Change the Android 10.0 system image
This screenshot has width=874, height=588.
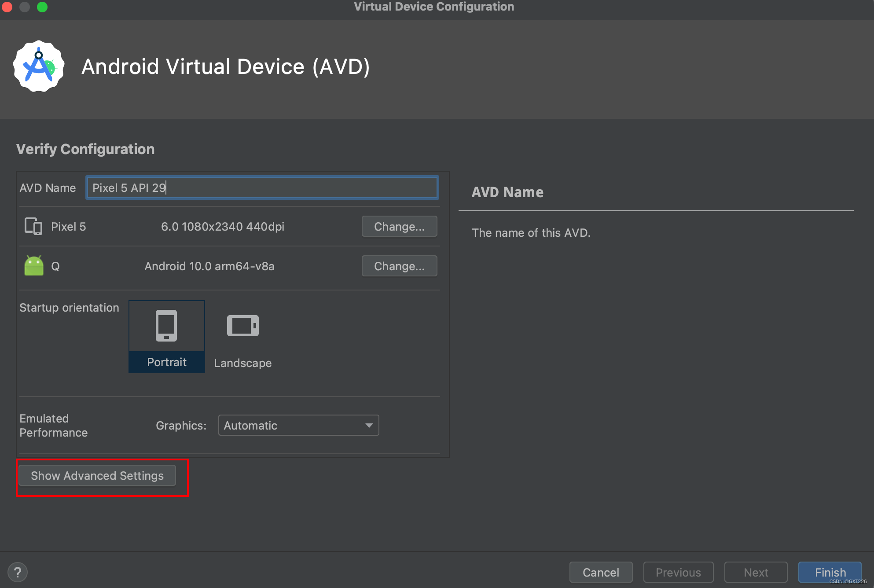pyautogui.click(x=399, y=266)
